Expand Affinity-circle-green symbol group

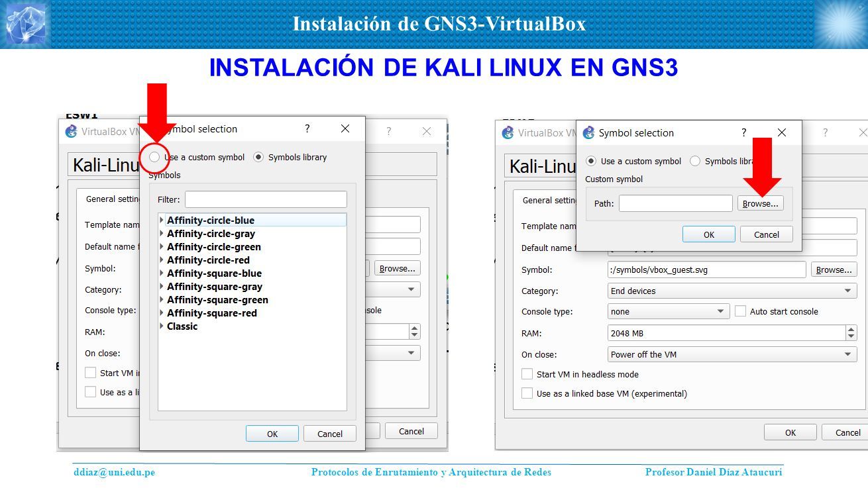pyautogui.click(x=162, y=246)
